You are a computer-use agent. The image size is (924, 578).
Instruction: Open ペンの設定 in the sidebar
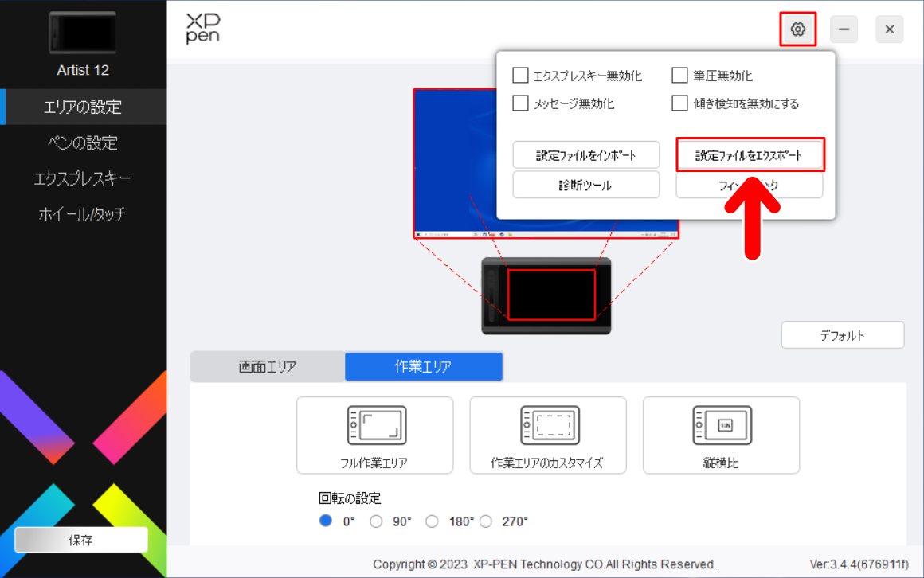click(83, 143)
